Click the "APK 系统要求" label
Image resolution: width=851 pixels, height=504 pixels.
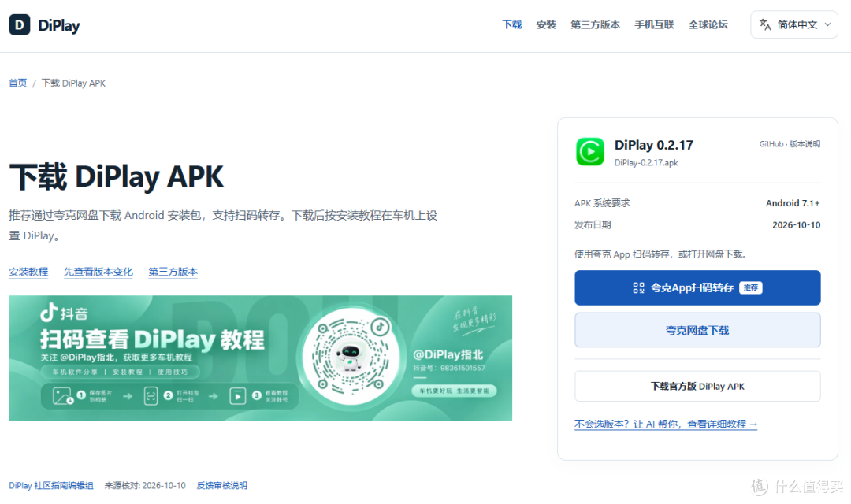pos(602,203)
